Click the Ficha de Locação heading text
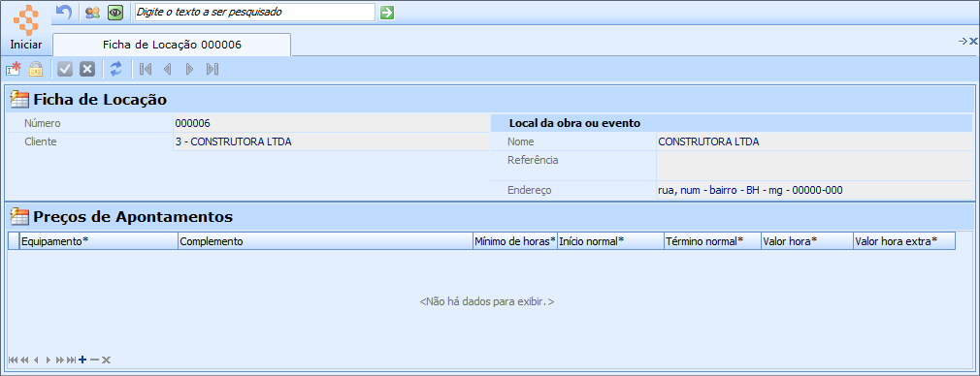Viewport: 980px width, 376px height. coord(100,99)
